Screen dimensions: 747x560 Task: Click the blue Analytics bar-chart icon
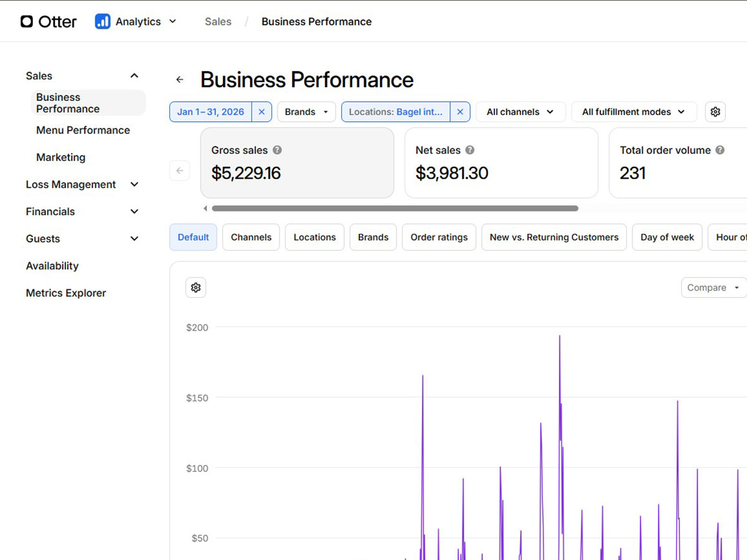point(103,22)
